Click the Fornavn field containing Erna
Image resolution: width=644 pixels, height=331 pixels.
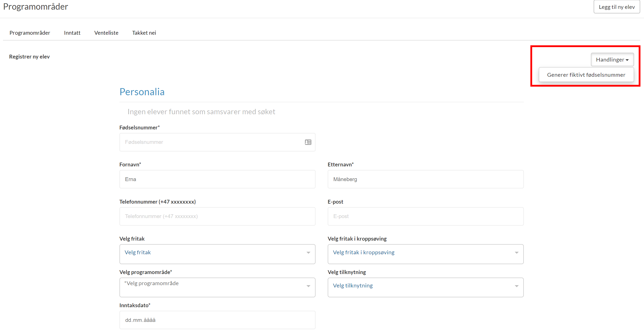pos(217,179)
